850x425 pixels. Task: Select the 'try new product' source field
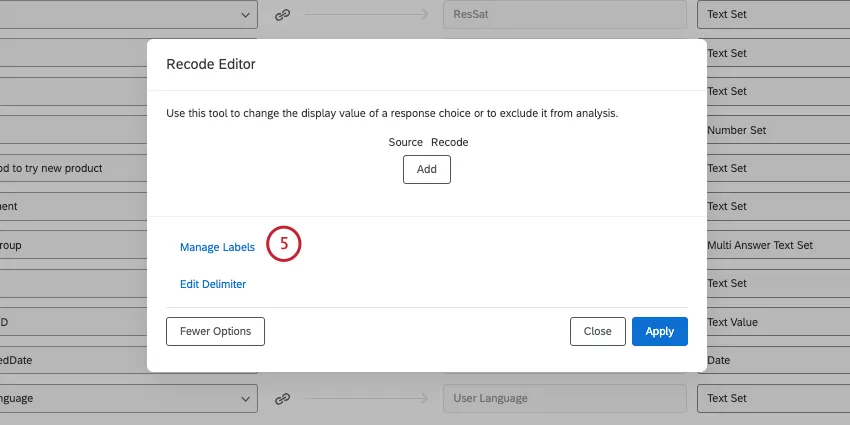pos(70,168)
